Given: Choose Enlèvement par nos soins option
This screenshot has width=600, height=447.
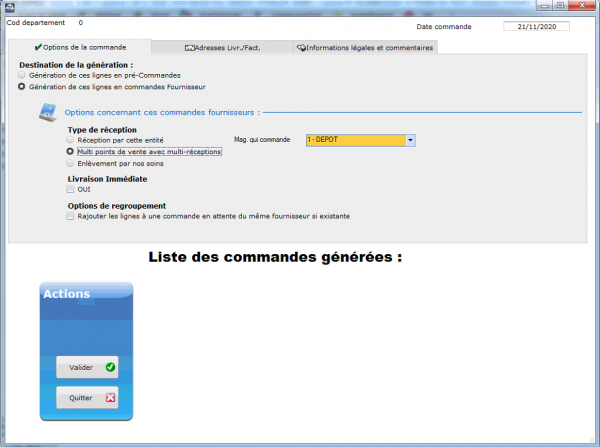Looking at the screenshot, I should click(70, 163).
